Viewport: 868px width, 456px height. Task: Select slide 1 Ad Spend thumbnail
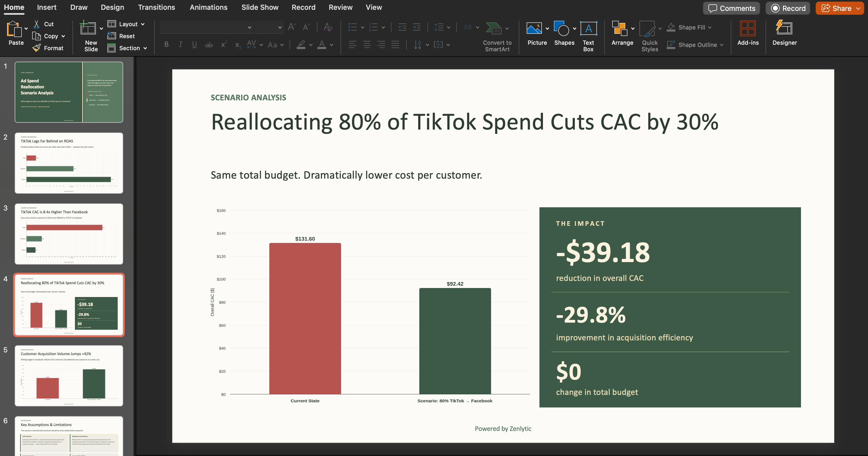coord(69,92)
